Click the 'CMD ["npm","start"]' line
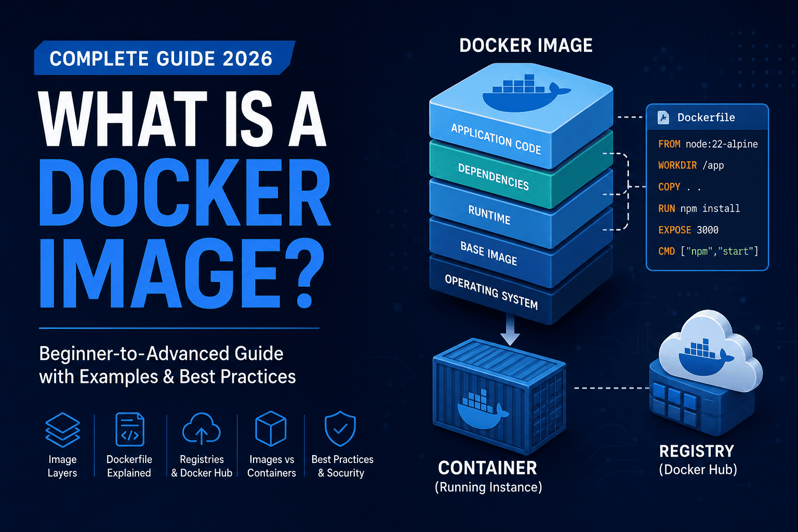 [x=708, y=251]
